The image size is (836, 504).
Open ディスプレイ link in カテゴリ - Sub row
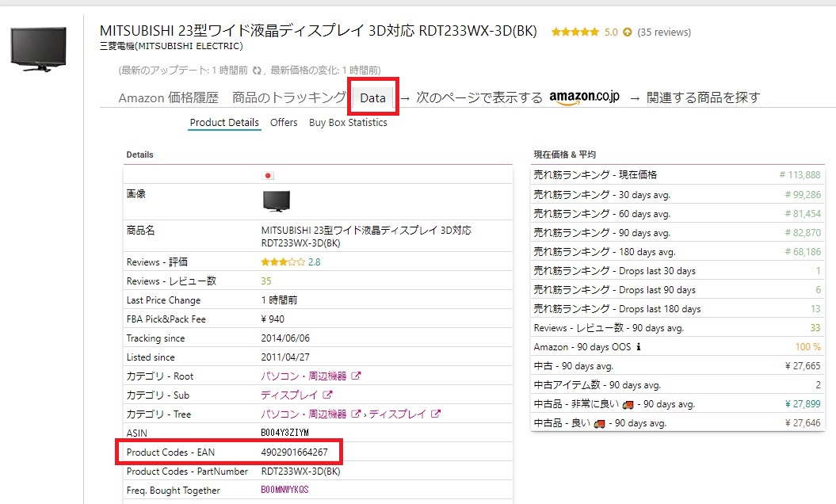pyautogui.click(x=289, y=395)
